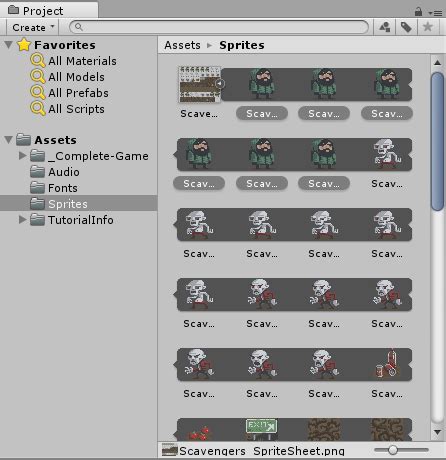Open the Search by Label filter
This screenshot has width=446, height=460.
(x=406, y=27)
